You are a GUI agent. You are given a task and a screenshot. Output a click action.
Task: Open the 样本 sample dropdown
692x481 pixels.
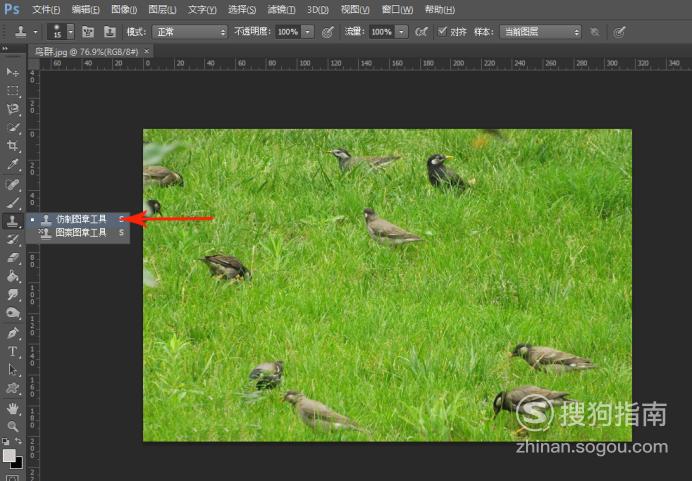click(541, 32)
